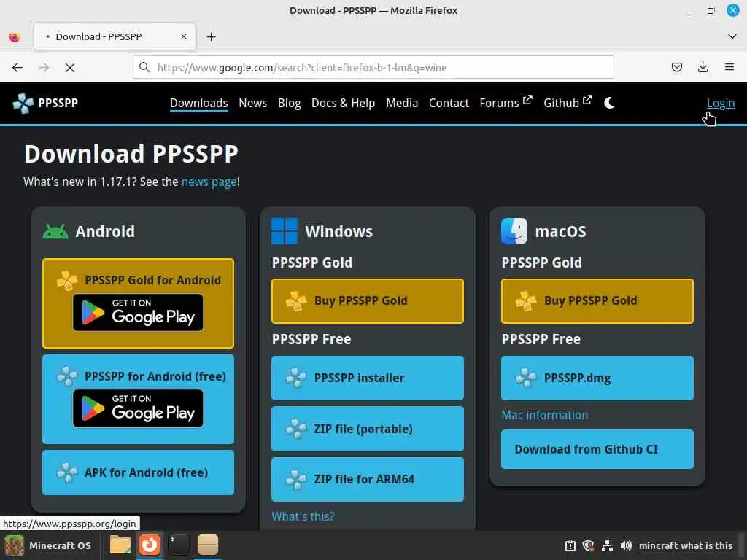Click the Windows logo icon
This screenshot has height=560, width=747.
click(285, 231)
